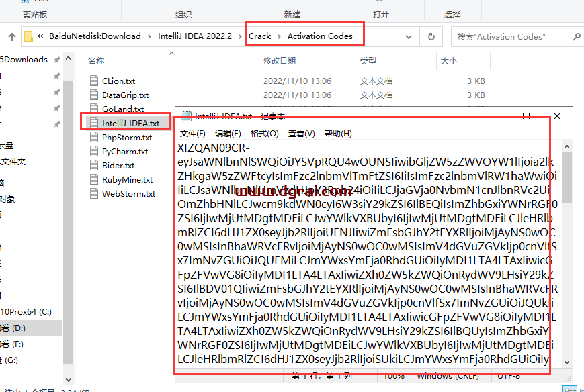Select 10Prox64 (C:) drive

click(x=26, y=311)
